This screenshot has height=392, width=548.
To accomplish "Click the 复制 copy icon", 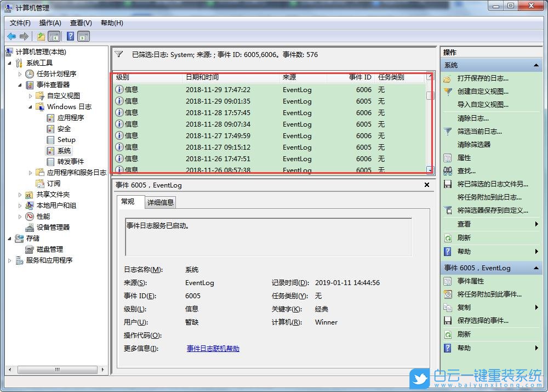I will tap(448, 308).
